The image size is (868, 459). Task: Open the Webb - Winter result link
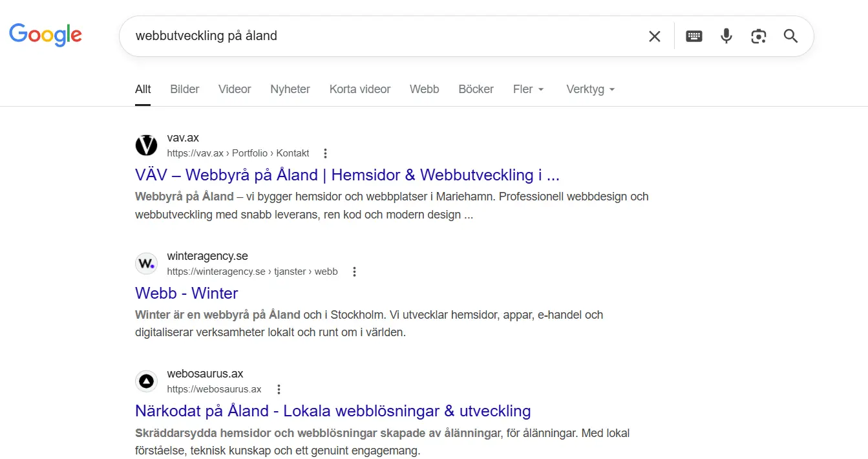186,293
